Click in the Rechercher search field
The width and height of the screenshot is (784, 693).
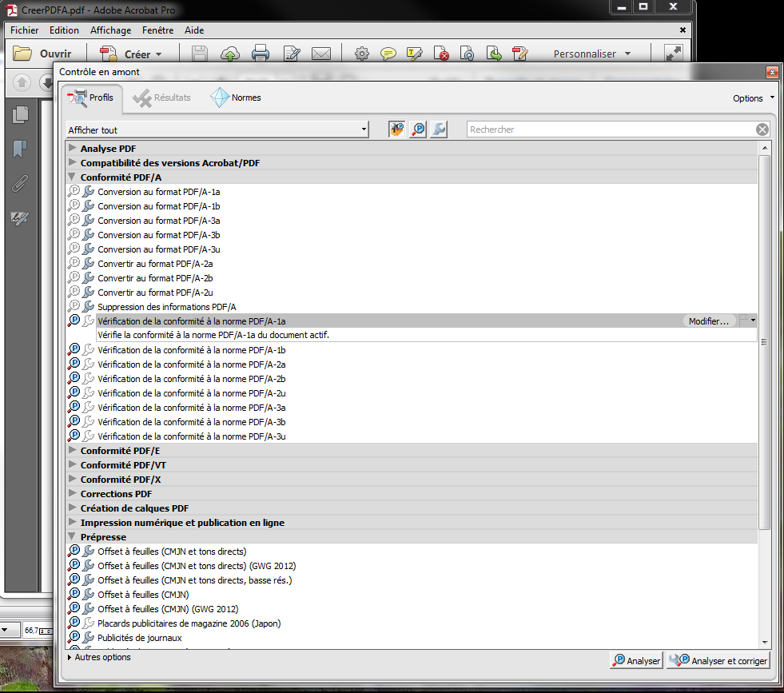(607, 129)
